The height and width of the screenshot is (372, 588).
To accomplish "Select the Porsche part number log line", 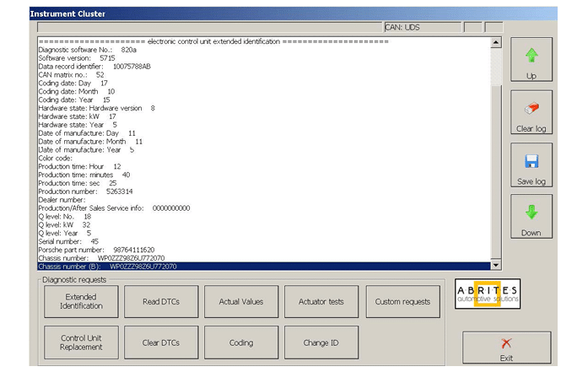I will 97,250.
